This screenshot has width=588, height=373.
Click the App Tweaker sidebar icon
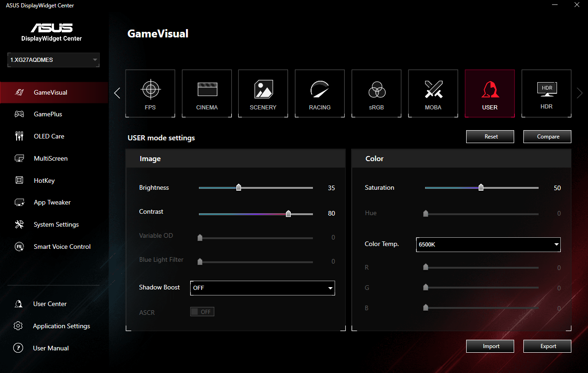19,202
